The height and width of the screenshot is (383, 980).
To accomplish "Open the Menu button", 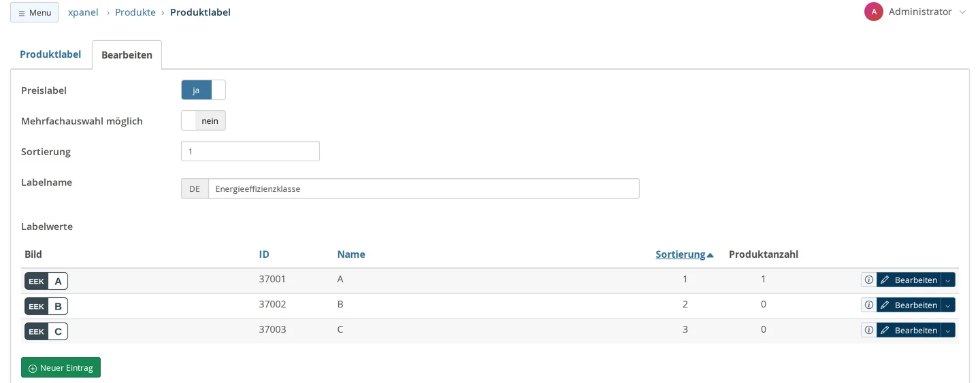I will (x=34, y=12).
